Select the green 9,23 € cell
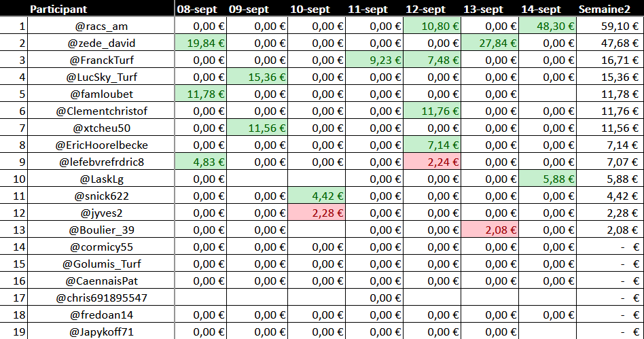The image size is (644, 339). pyautogui.click(x=374, y=60)
